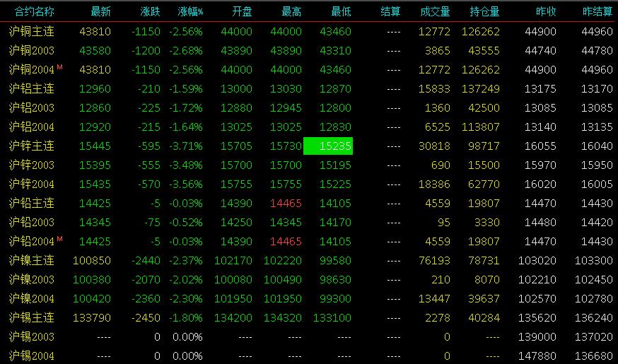Sort by the 最新 column header
618x364 pixels.
pos(100,12)
